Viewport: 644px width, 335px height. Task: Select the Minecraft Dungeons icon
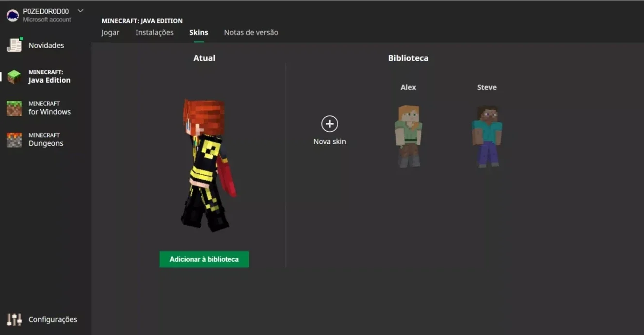pyautogui.click(x=14, y=140)
